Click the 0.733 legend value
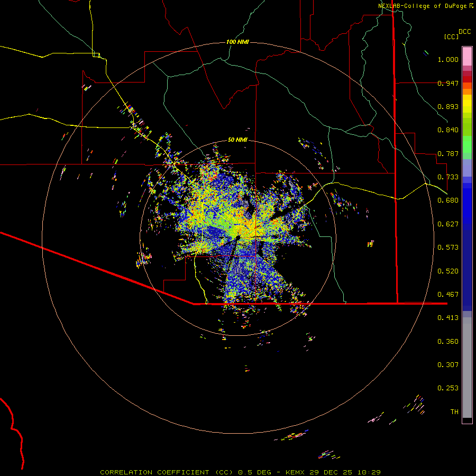Image resolution: width=476 pixels, height=476 pixels. 448,177
